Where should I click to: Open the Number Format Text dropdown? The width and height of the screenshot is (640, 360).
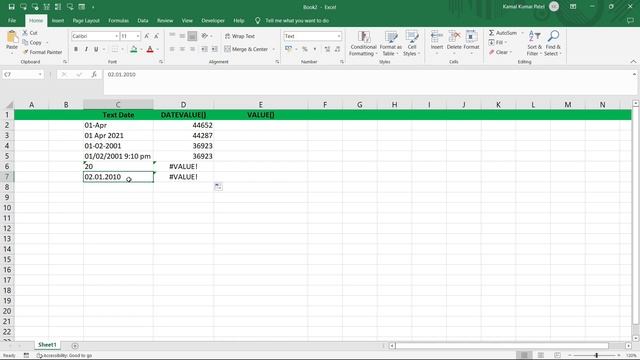coord(339,36)
